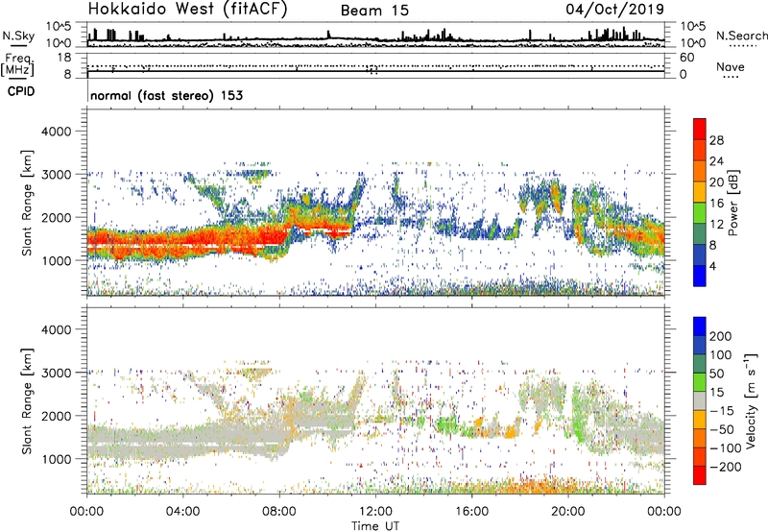
Task: Click the 'N.Sky' legend label
Action: (x=18, y=36)
